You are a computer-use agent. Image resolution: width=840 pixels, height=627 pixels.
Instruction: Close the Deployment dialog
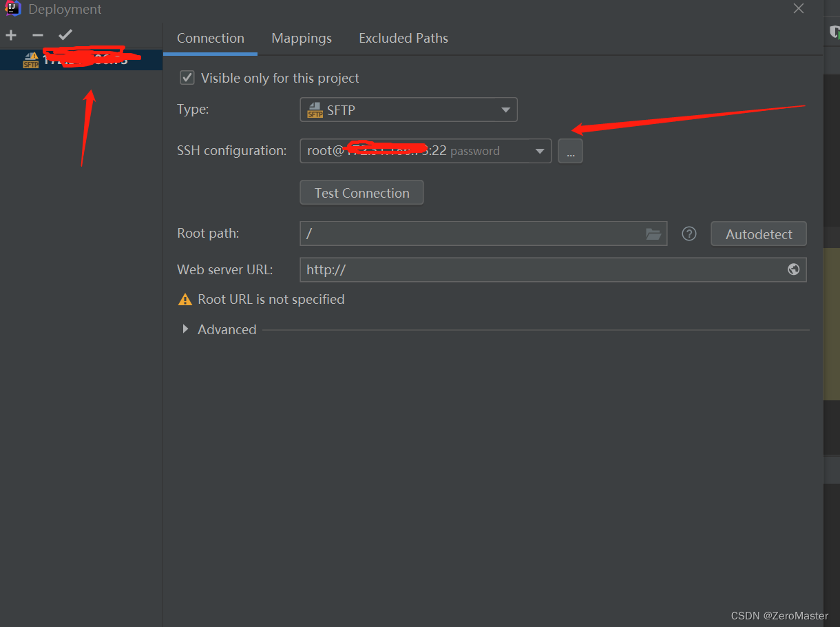pyautogui.click(x=799, y=9)
